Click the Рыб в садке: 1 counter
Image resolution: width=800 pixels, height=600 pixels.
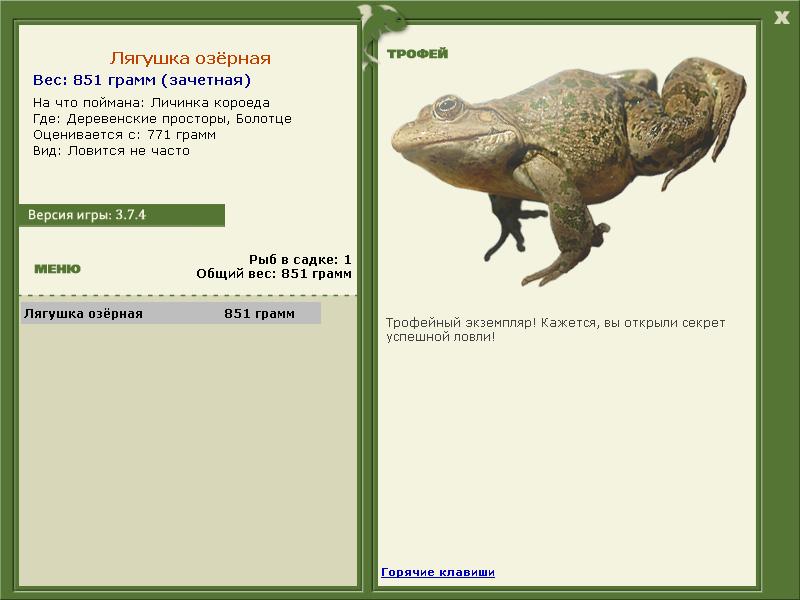click(300, 259)
